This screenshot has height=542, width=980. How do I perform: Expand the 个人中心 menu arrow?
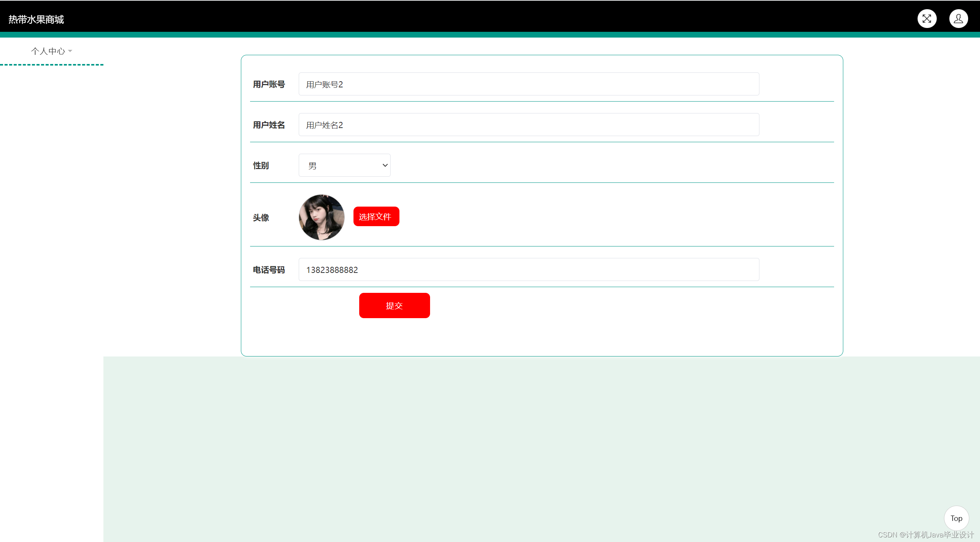pos(70,51)
